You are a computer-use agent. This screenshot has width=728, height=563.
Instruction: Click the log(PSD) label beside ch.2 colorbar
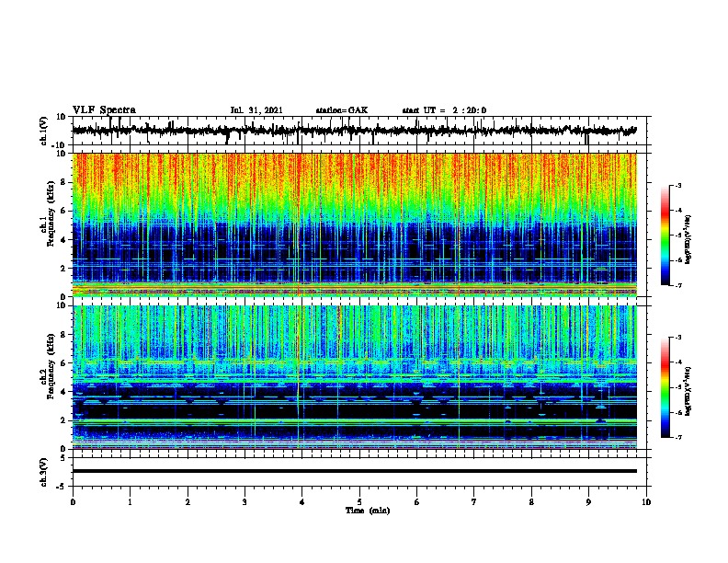pyautogui.click(x=688, y=391)
